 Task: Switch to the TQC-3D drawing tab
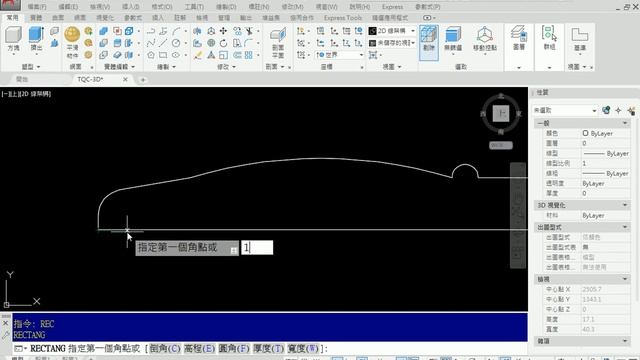coord(91,79)
